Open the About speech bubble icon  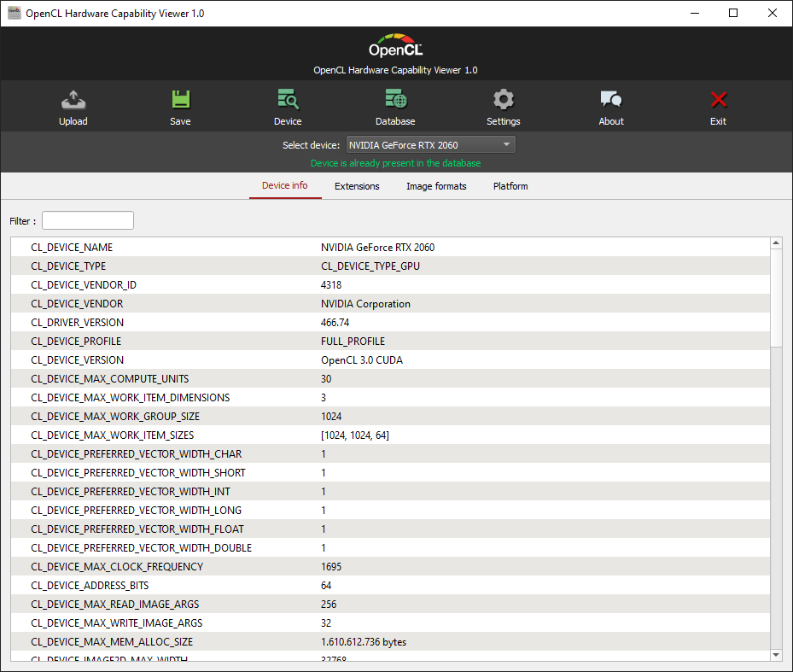click(x=611, y=99)
